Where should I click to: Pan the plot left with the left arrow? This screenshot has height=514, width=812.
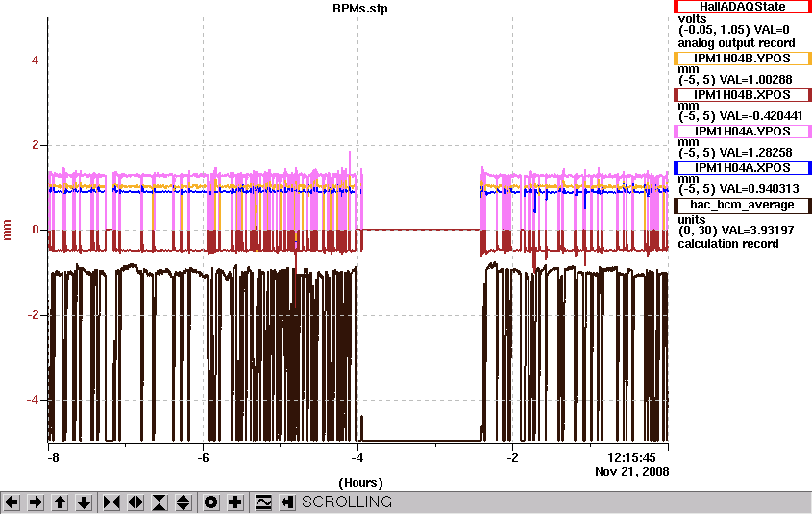coord(12,502)
